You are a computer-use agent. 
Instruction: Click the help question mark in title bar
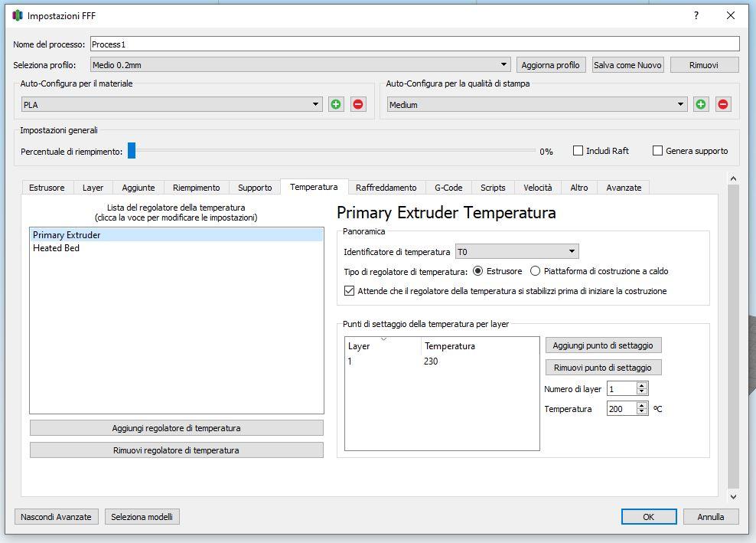(696, 15)
